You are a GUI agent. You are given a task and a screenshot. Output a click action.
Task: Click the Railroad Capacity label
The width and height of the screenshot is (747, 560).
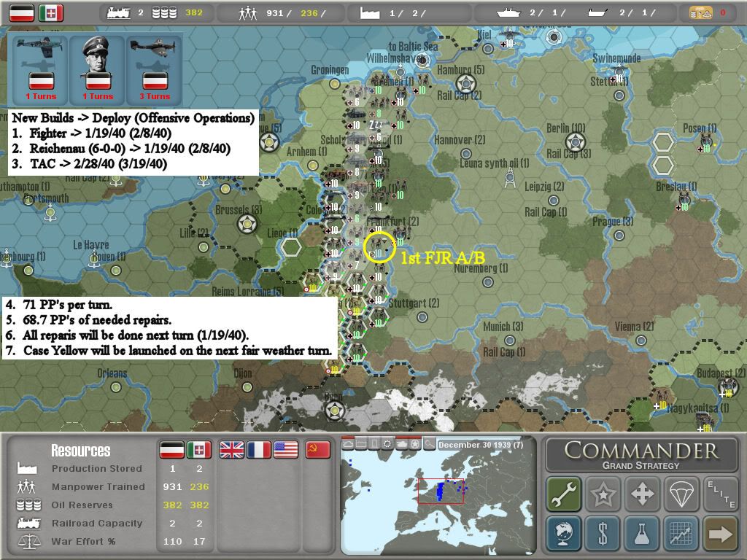[97, 523]
